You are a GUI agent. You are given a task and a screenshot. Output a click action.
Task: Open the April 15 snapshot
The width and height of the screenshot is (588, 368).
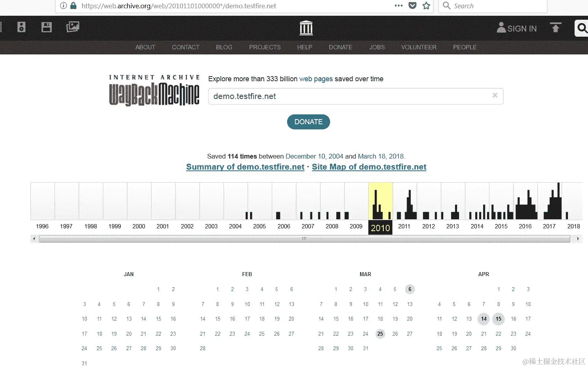pyautogui.click(x=498, y=319)
